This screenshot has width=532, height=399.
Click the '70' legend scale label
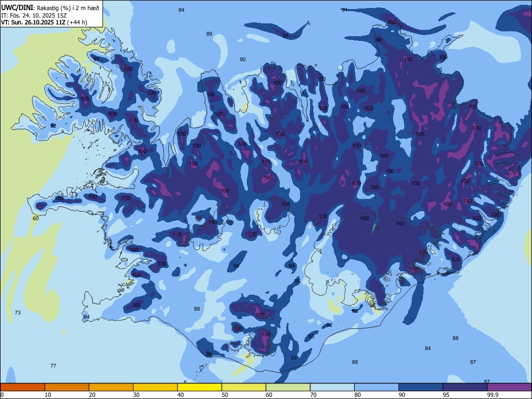pos(313,395)
